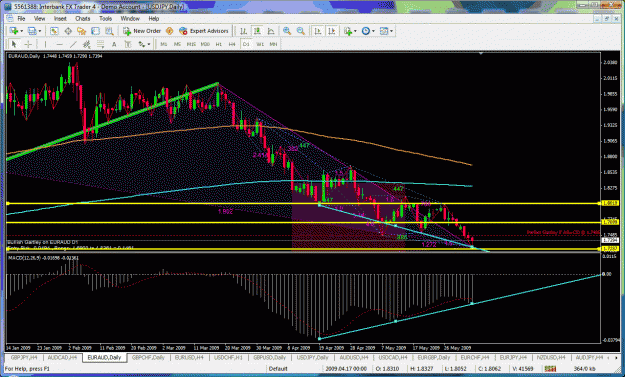Image resolution: width=625 pixels, height=377 pixels.
Task: Switch to the NZDUSD,H4 chart tab
Action: tap(551, 358)
